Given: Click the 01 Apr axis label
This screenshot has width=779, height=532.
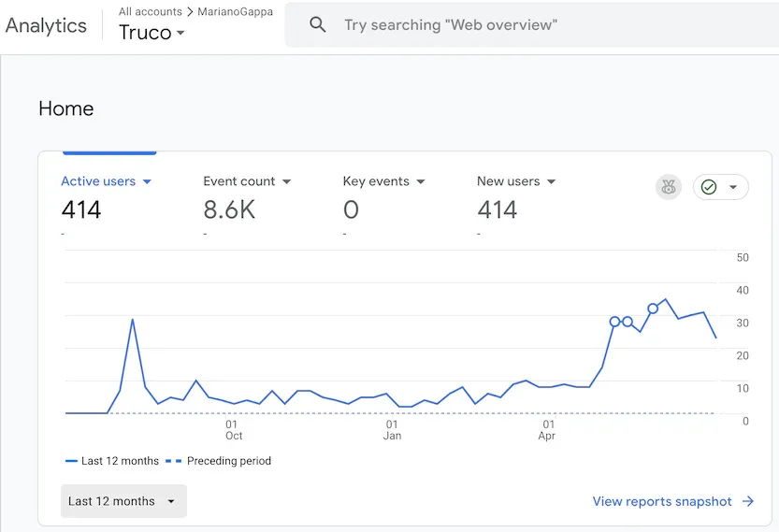Looking at the screenshot, I should click(547, 430).
